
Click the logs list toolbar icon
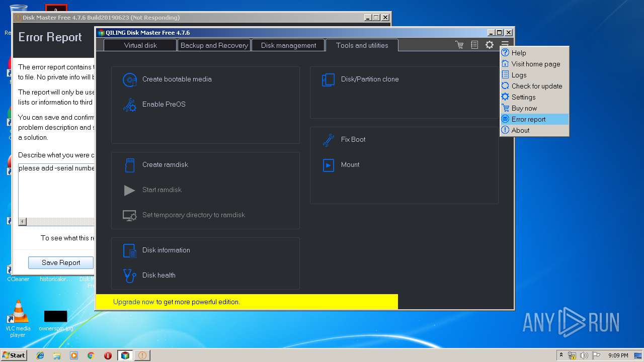pos(474,45)
